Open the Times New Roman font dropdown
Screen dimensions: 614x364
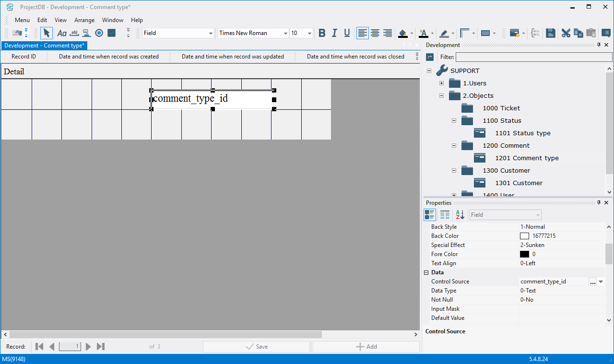(285, 33)
